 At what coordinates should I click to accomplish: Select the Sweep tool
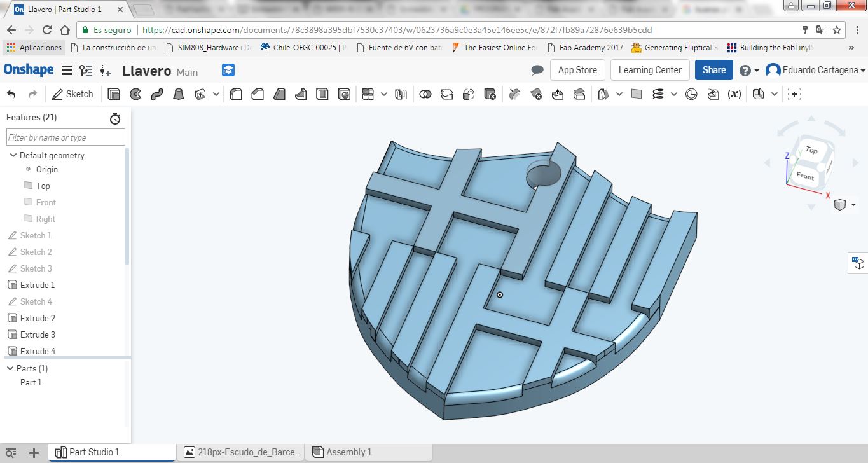click(x=157, y=94)
